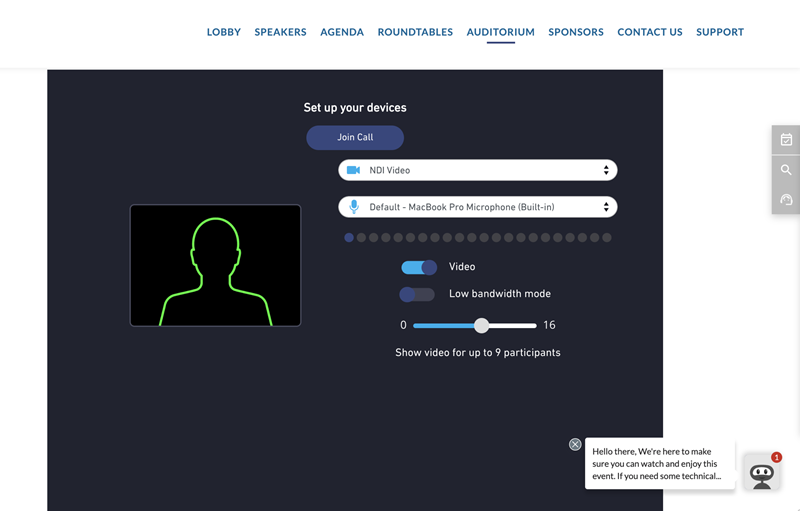Viewport: 800px width, 511px height.
Task: Open the headset support sidebar icon
Action: (786, 200)
